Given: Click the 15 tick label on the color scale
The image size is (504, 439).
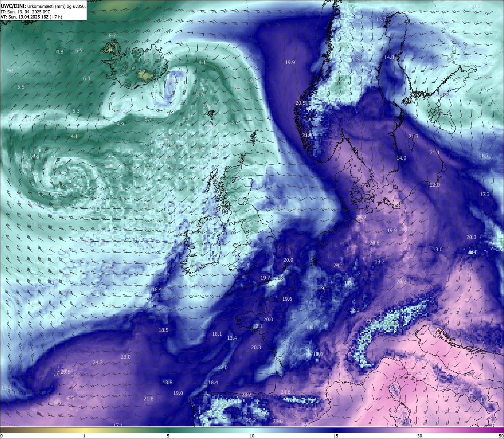Looking at the screenshot, I should [336, 436].
